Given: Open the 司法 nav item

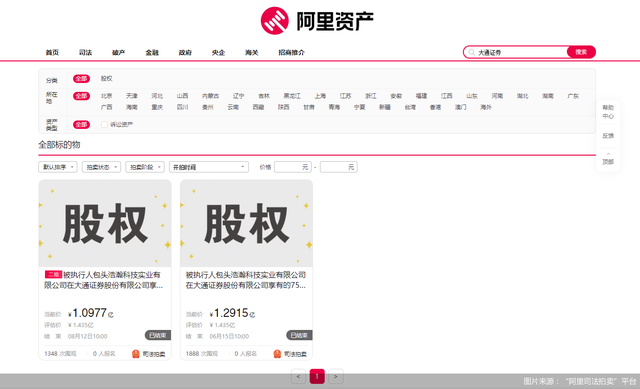Looking at the screenshot, I should tap(85, 52).
